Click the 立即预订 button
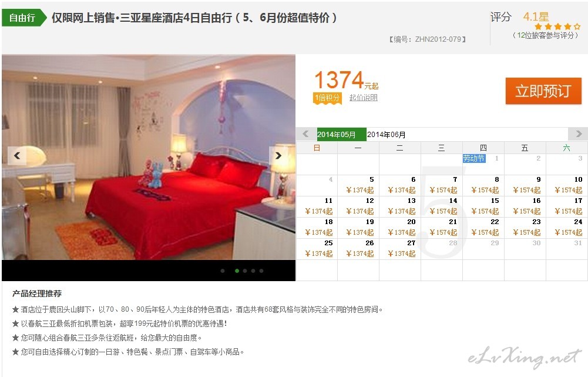This screenshot has height=377, width=588. (x=543, y=91)
